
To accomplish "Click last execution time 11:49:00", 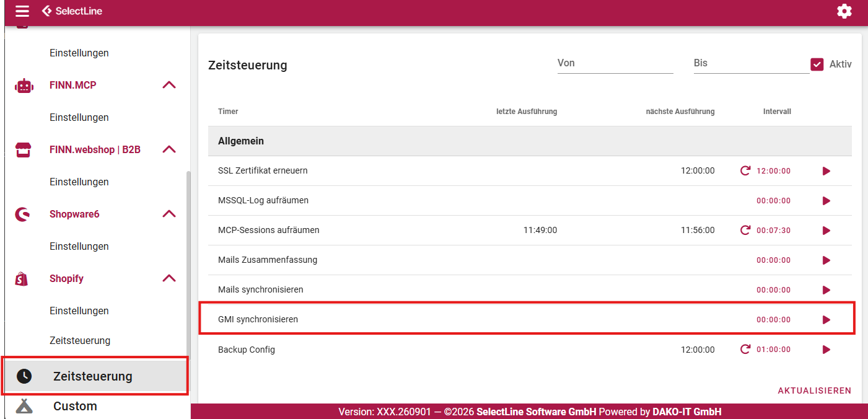I will coord(540,231).
